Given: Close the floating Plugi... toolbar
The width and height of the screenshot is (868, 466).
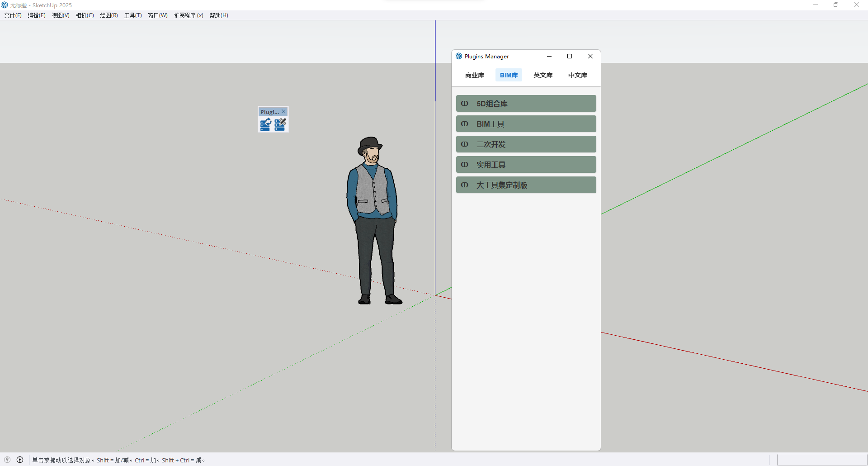Looking at the screenshot, I should [x=283, y=112].
